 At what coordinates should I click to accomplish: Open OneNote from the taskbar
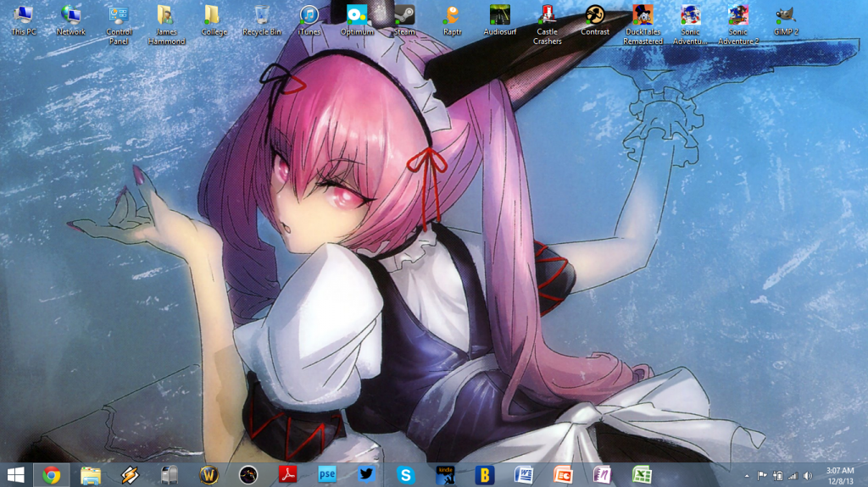(x=603, y=475)
